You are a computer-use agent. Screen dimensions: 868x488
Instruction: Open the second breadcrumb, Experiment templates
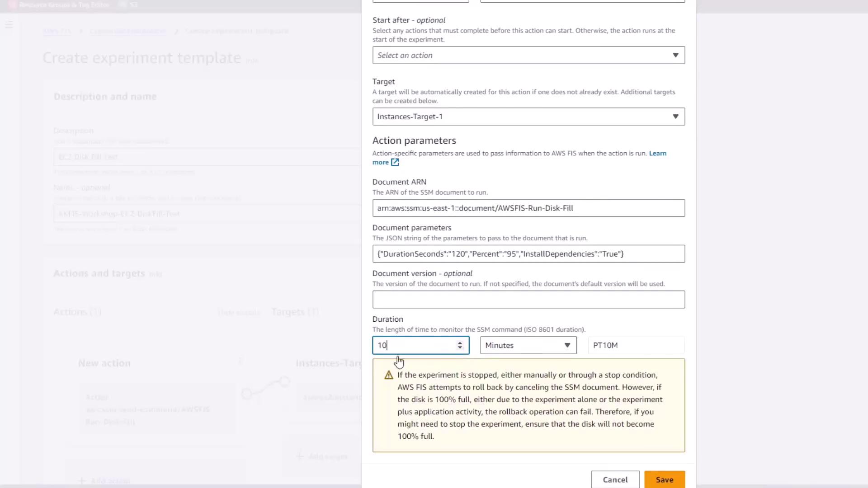128,31
